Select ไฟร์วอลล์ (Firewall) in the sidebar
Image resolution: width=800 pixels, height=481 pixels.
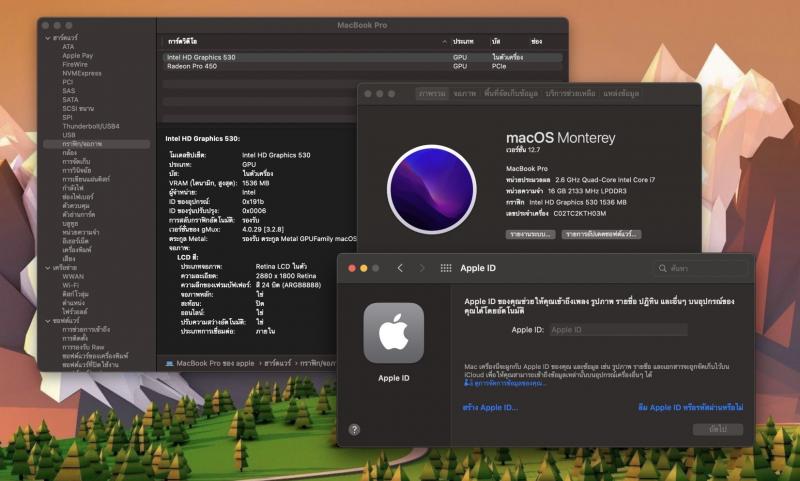pyautogui.click(x=75, y=311)
